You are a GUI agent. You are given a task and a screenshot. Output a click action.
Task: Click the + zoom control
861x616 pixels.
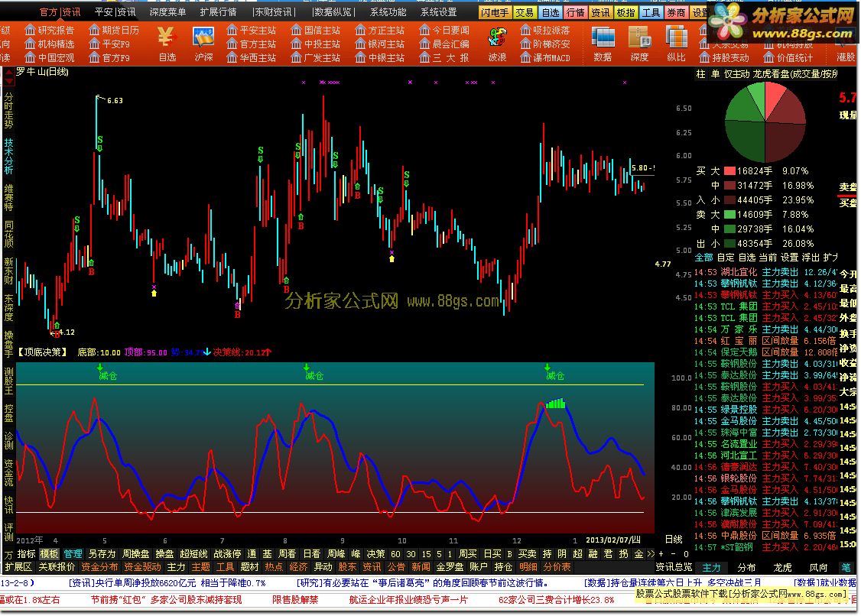point(661,554)
